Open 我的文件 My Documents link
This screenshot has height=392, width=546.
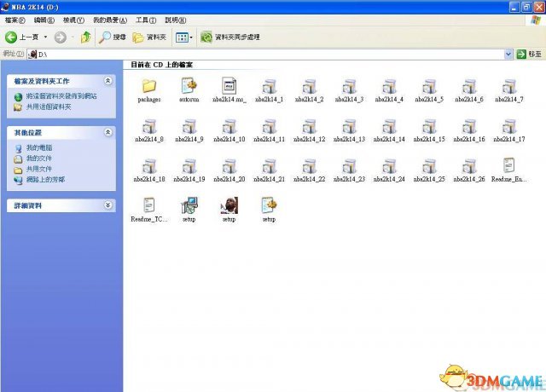pos(39,159)
